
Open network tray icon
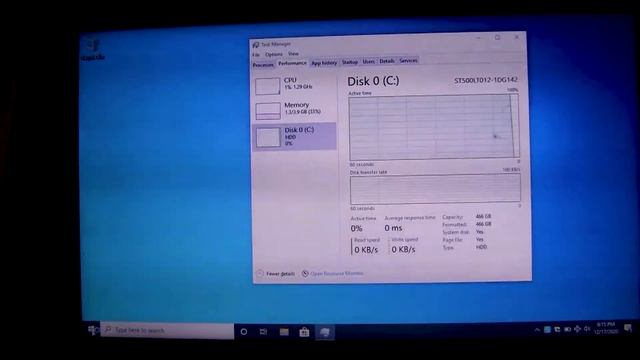[x=577, y=329]
